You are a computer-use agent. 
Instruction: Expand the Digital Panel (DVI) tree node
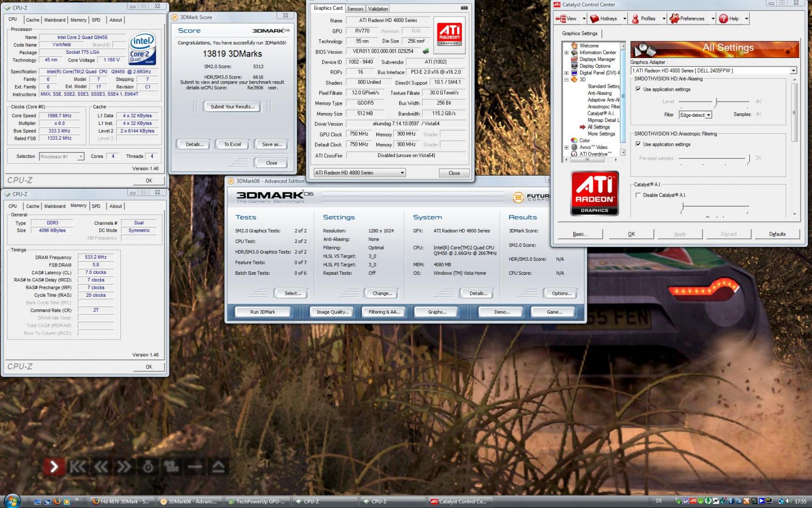coord(566,73)
